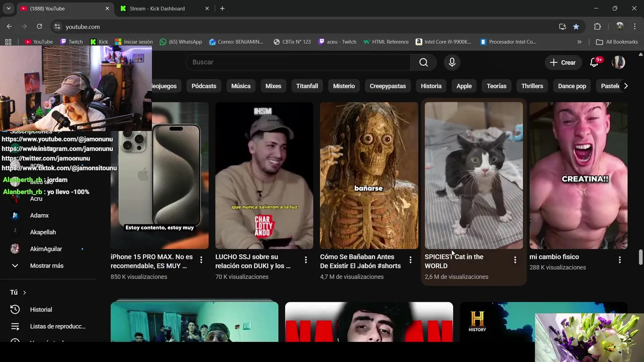The image size is (644, 362).
Task: Open the CREATINA short thumbnail
Action: click(x=578, y=175)
